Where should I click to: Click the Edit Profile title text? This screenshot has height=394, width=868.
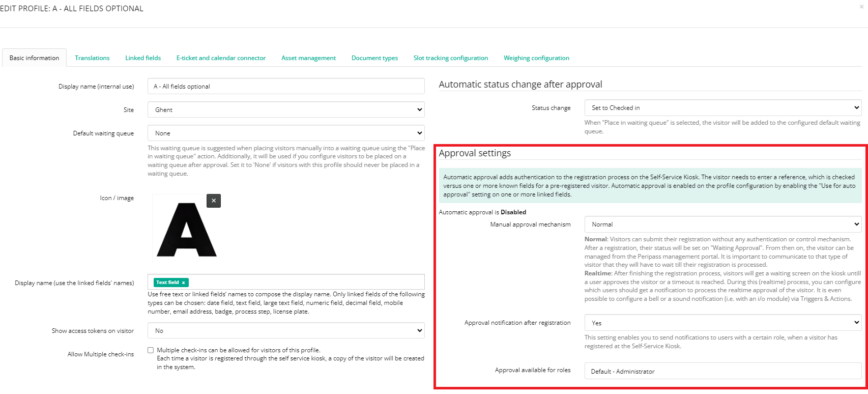coord(72,9)
